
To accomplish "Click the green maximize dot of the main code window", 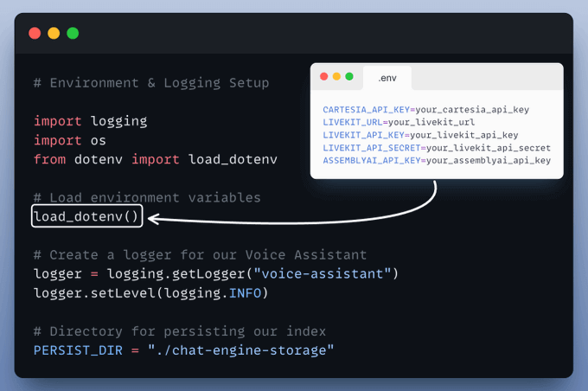I will tap(73, 34).
